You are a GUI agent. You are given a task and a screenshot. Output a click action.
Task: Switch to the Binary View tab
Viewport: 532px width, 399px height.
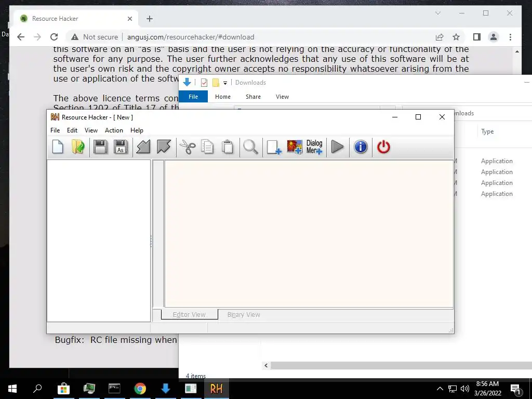[x=244, y=314]
